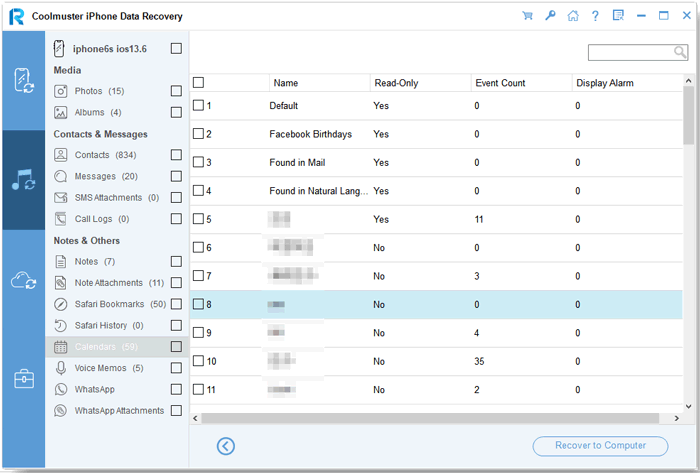The image size is (700, 473).
Task: Open the feedback note icon
Action: [x=618, y=16]
